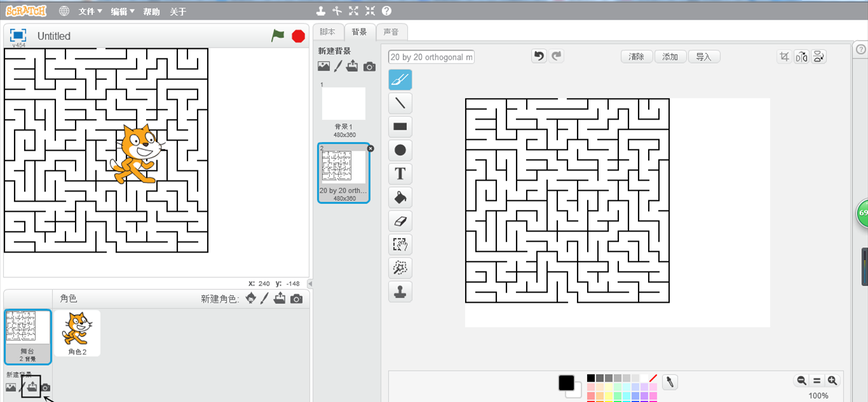The image size is (868, 402).
Task: Select the eyedropper color picker
Action: point(670,382)
